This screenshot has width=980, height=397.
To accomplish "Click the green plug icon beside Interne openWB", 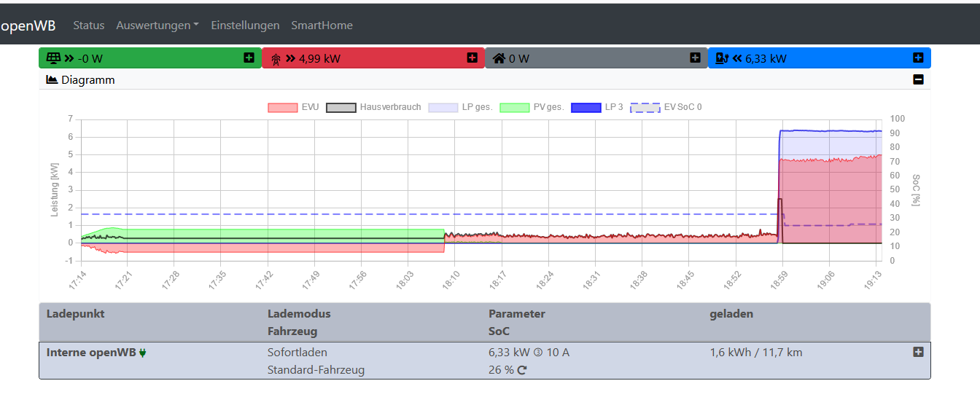I will [143, 353].
